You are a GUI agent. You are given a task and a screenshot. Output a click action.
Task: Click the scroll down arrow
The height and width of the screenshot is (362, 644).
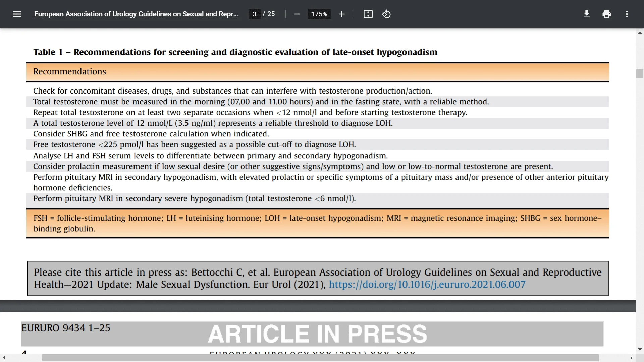640,349
